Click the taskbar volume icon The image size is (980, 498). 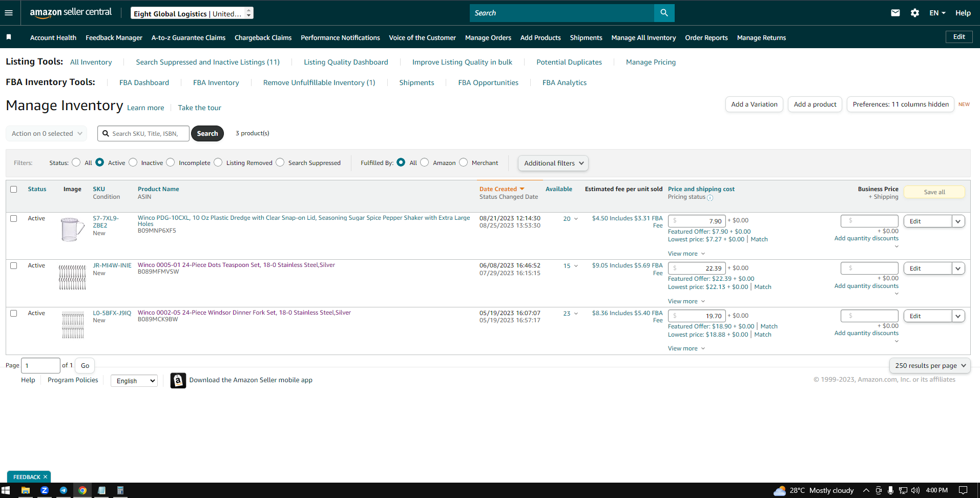[x=915, y=490]
